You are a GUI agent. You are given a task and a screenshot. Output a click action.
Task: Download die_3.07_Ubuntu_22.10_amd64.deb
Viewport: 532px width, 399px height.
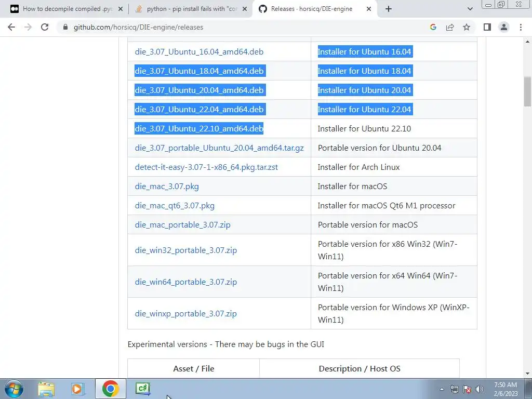coord(199,129)
